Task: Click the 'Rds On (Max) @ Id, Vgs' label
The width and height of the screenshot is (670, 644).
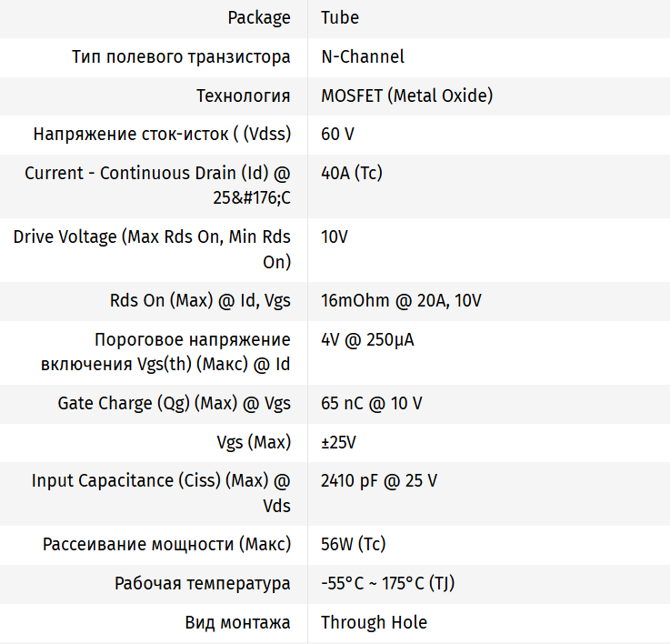Action: [194, 301]
